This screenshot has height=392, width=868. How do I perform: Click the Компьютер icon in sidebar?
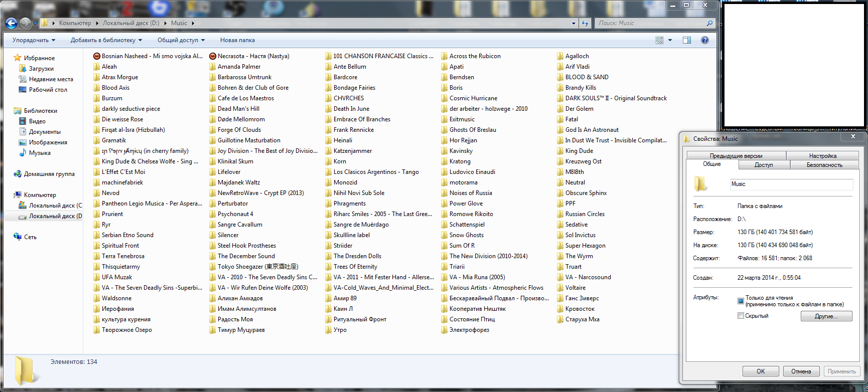[x=18, y=194]
